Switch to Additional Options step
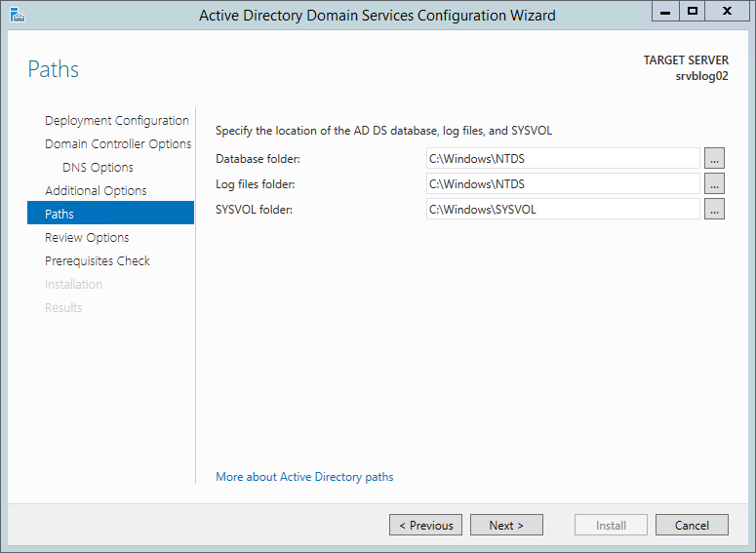The width and height of the screenshot is (756, 553). (96, 190)
